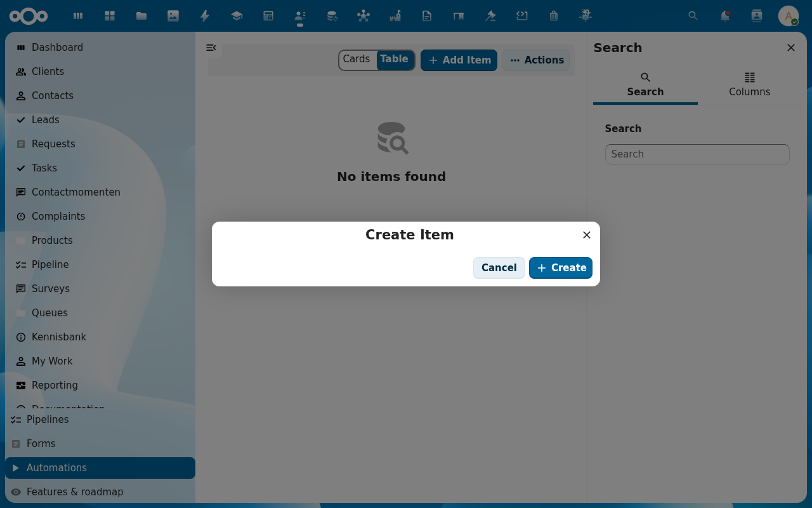812x508 pixels.
Task: Go to Dashboard in the sidebar
Action: tap(100, 48)
